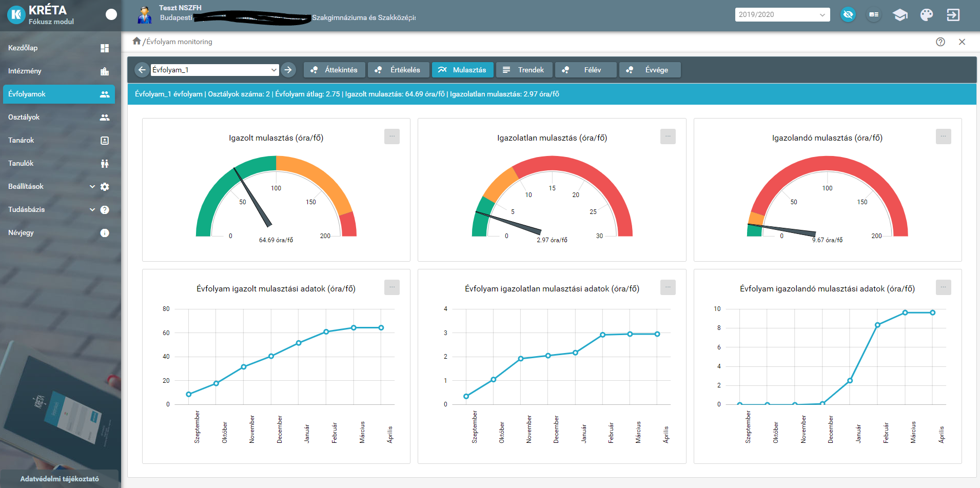Click the Február data point in igazolandó chart
980x488 pixels.
pos(878,325)
